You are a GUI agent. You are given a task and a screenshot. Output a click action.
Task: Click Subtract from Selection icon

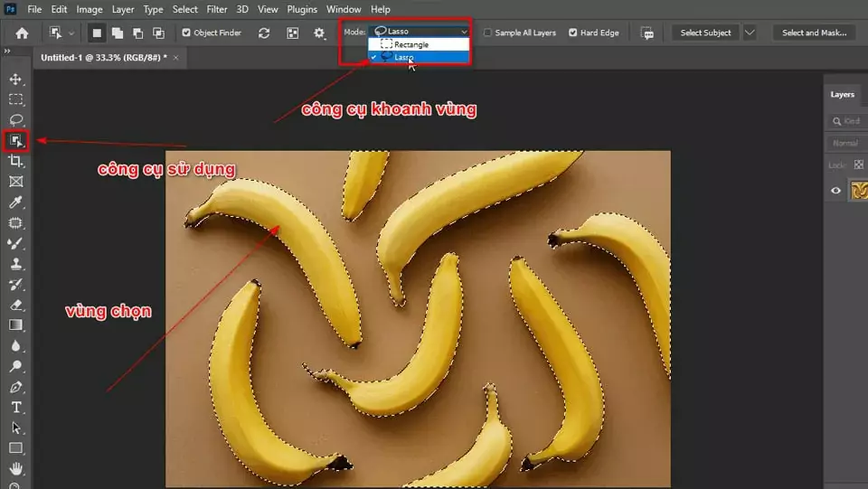coord(137,33)
